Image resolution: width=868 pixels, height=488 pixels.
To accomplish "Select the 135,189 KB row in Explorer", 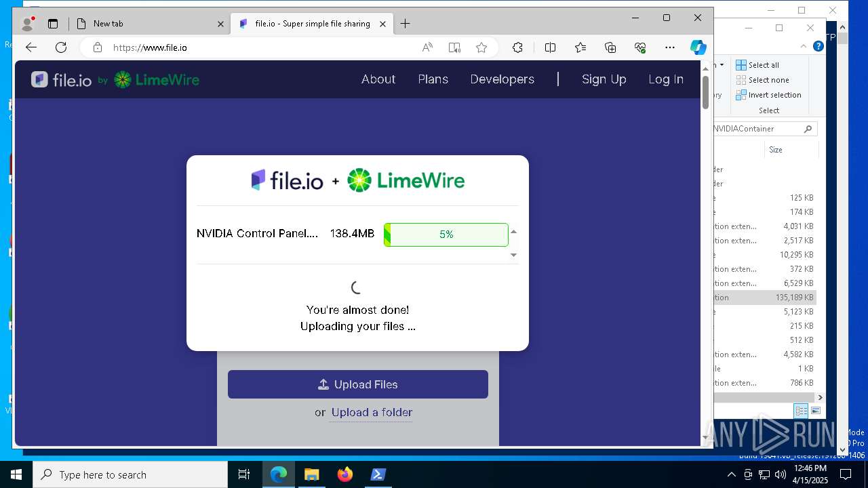I will click(764, 298).
